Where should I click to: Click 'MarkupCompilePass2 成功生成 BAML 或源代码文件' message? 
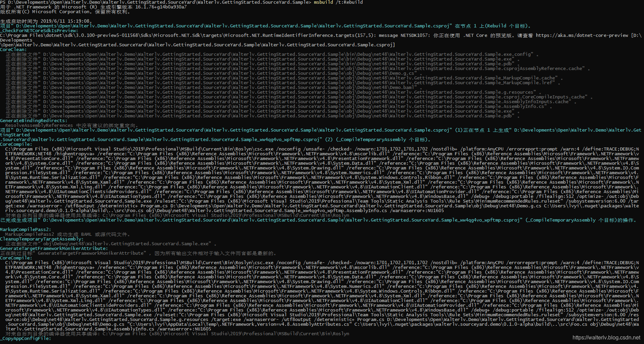click(x=68, y=234)
